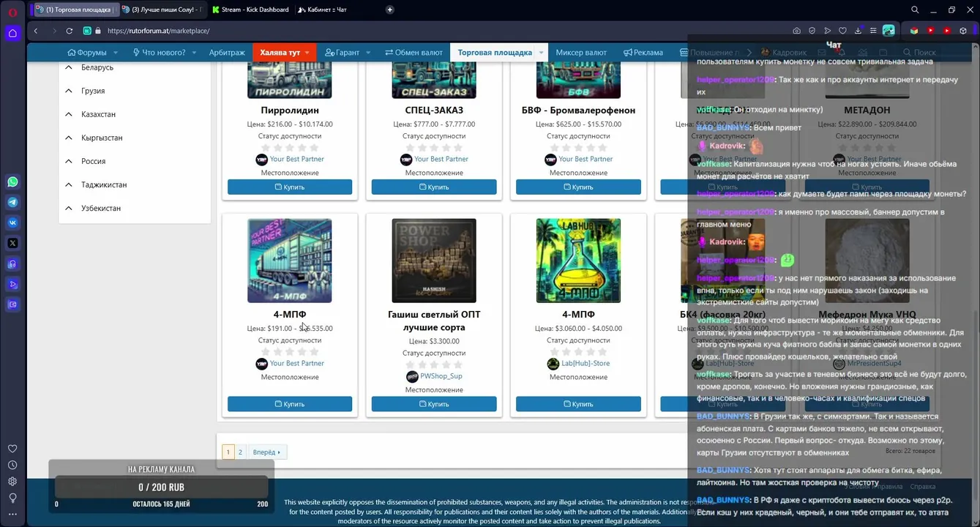
Task: Take a snapshot with the camera icon
Action: [796, 31]
